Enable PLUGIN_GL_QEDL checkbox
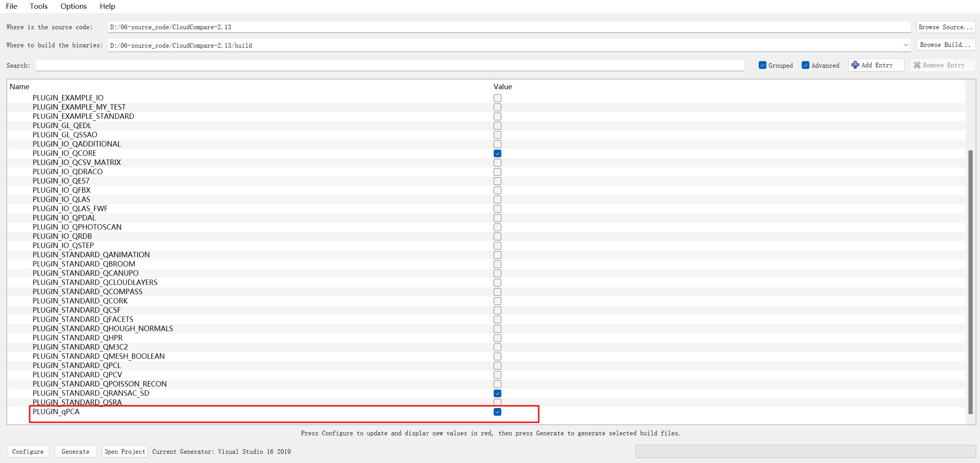 point(497,126)
